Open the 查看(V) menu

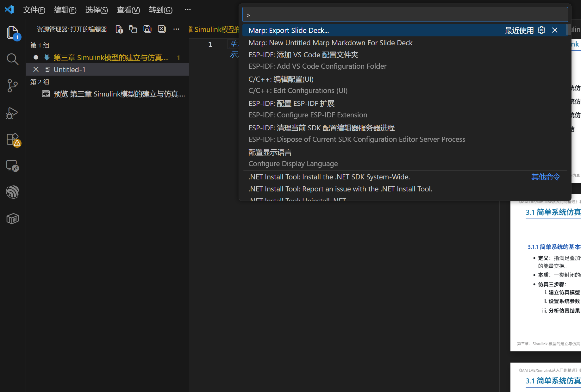[128, 10]
